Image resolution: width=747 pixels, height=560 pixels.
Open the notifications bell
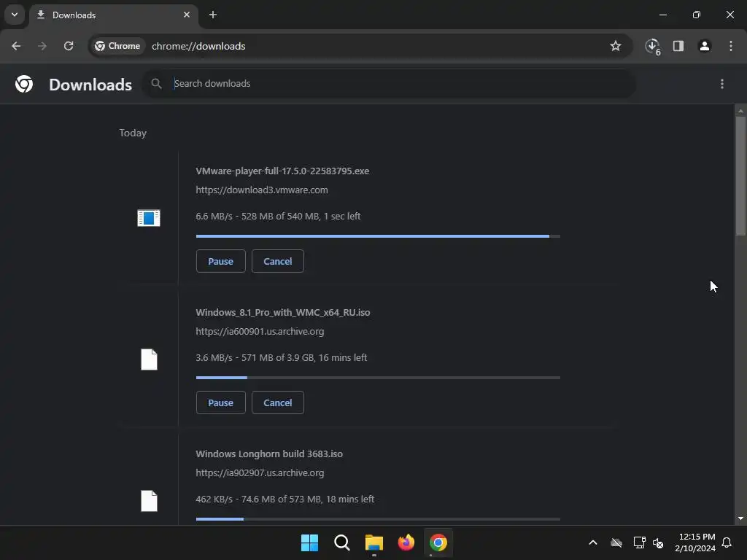727,542
